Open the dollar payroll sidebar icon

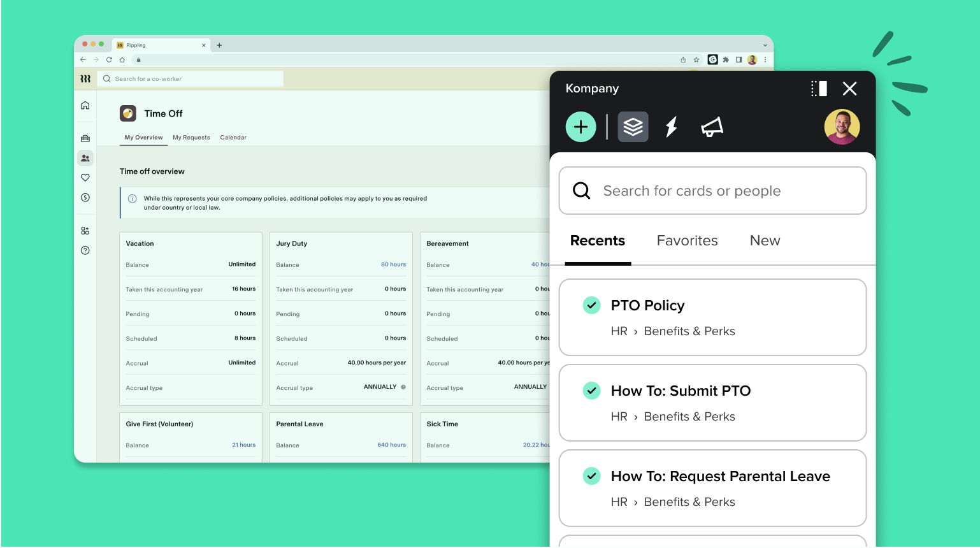tap(85, 198)
